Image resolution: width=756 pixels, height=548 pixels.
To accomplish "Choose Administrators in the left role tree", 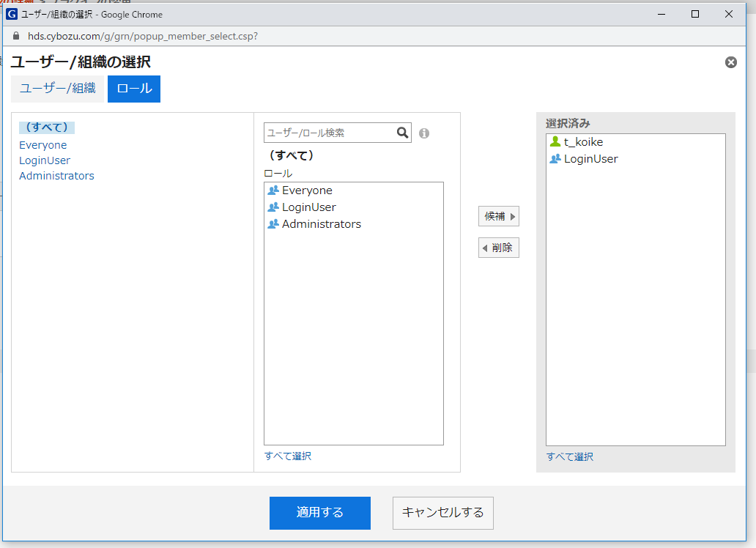I will click(x=56, y=176).
